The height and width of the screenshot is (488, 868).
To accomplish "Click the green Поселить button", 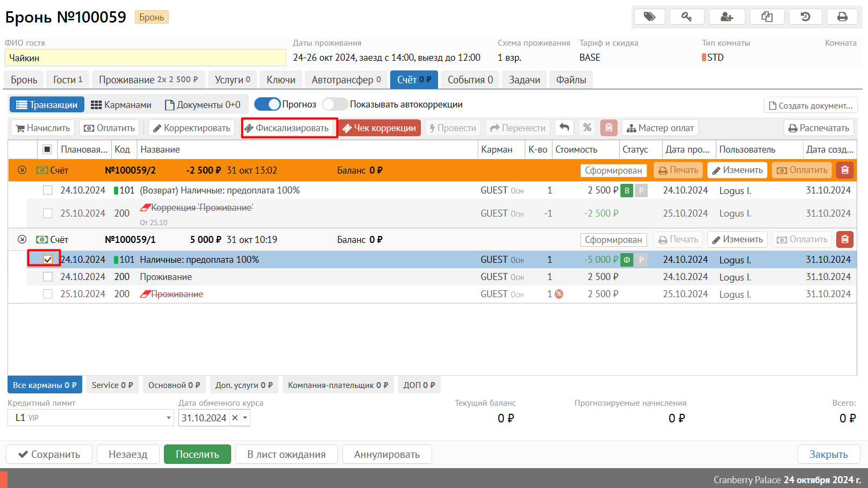I will (x=197, y=454).
